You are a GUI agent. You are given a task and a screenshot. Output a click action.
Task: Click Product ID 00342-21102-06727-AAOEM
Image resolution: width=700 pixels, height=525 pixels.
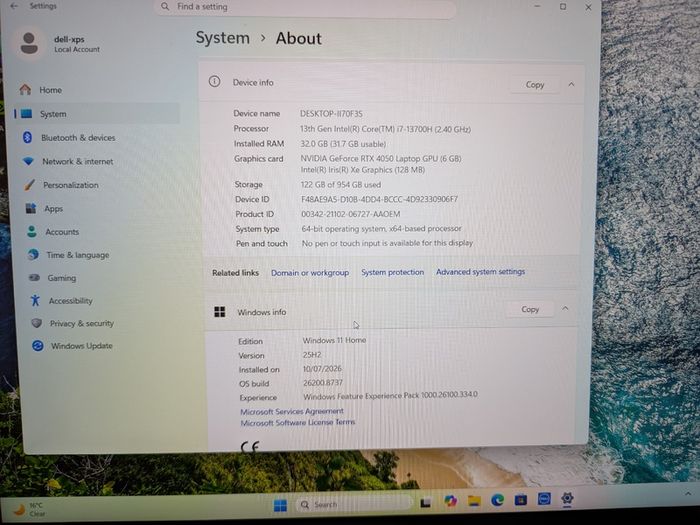pyautogui.click(x=350, y=214)
